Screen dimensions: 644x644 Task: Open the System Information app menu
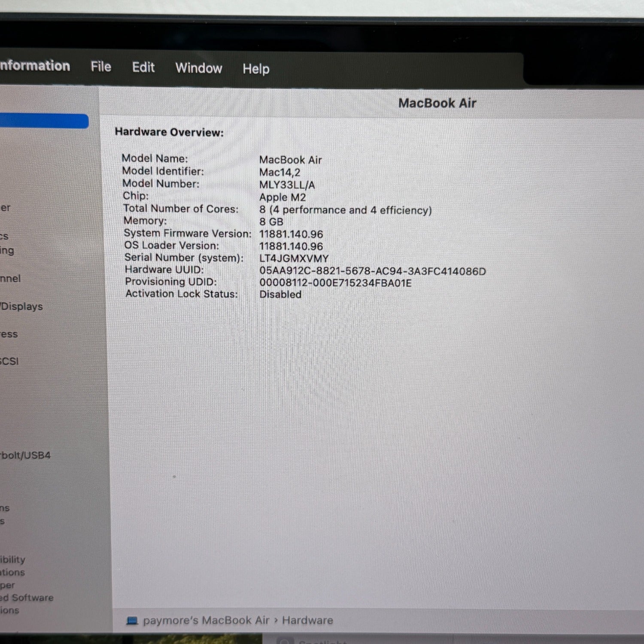[34, 66]
